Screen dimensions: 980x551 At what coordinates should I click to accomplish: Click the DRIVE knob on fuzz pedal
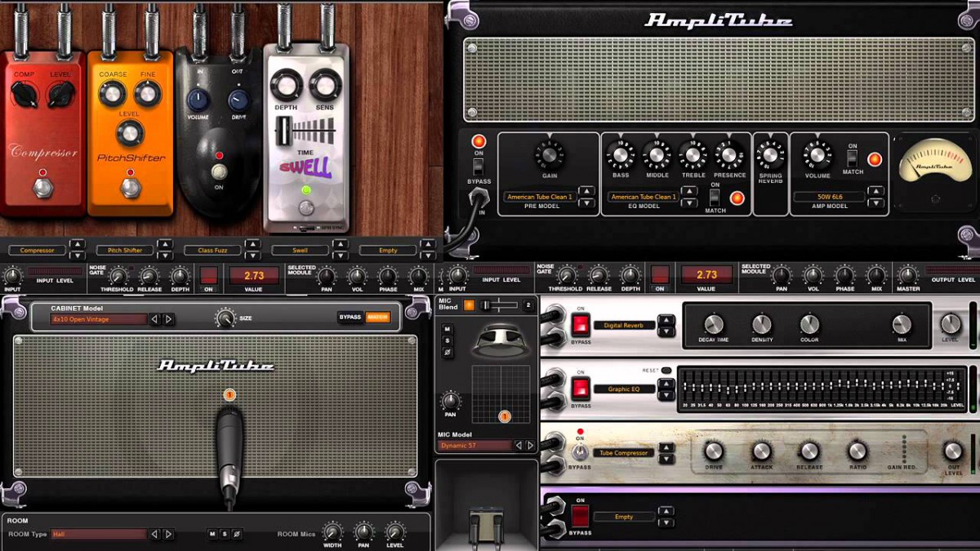(x=238, y=100)
